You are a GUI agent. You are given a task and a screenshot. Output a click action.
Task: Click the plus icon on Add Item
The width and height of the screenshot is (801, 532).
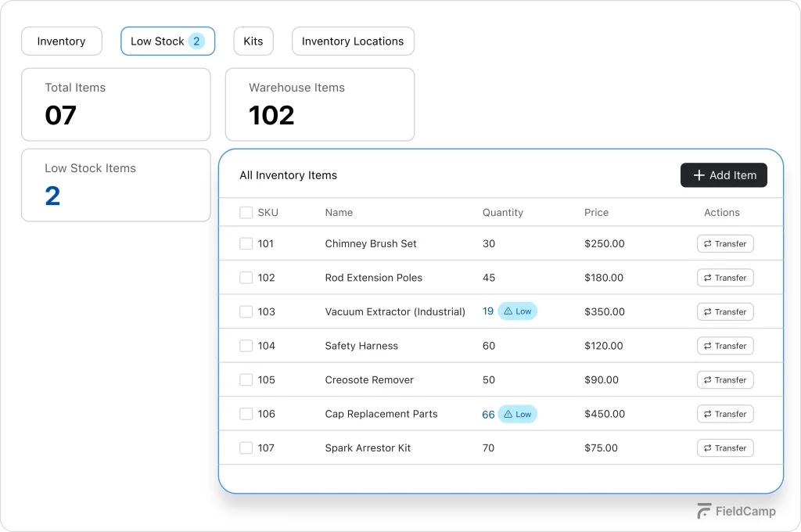tap(698, 174)
